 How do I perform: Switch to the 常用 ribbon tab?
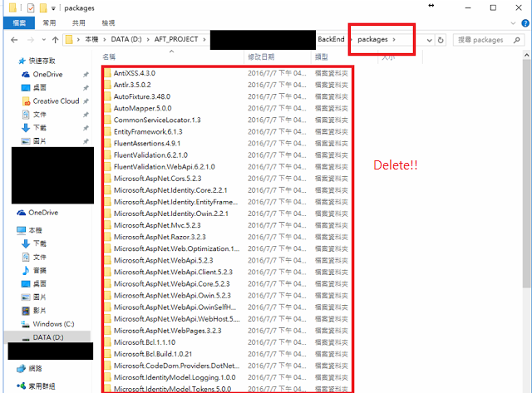click(x=49, y=22)
